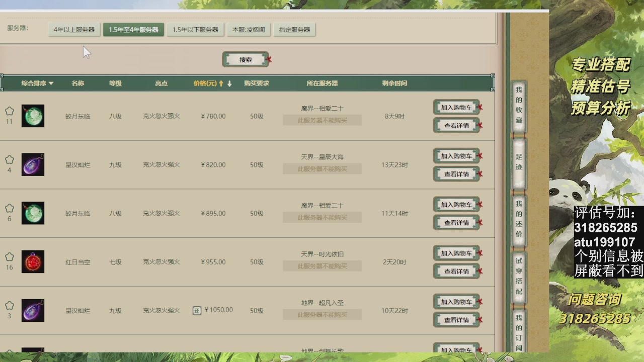Click the 还 bargain icon beside ¥1050.00

pos(197,311)
